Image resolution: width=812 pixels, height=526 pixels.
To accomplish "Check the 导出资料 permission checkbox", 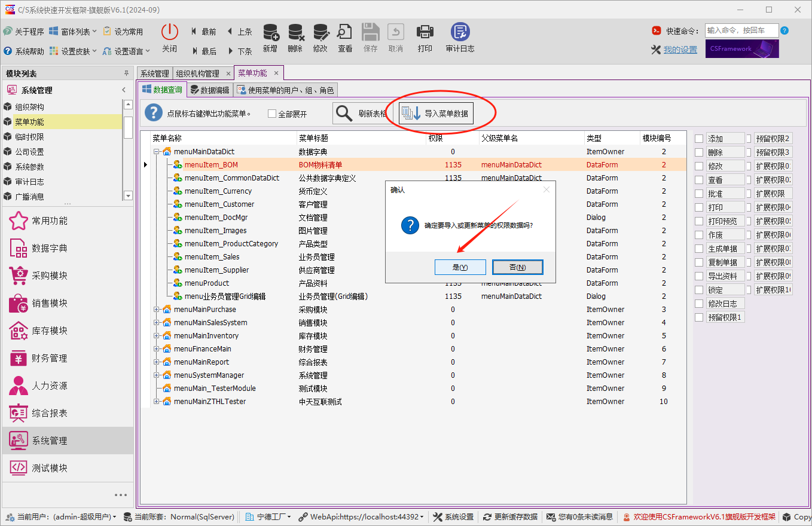I will click(x=699, y=276).
